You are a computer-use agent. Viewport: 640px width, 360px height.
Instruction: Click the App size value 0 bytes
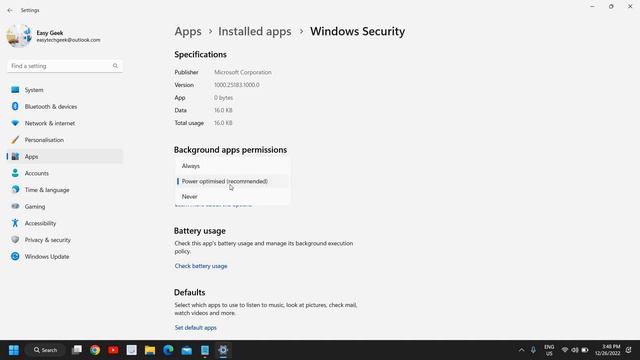(223, 98)
